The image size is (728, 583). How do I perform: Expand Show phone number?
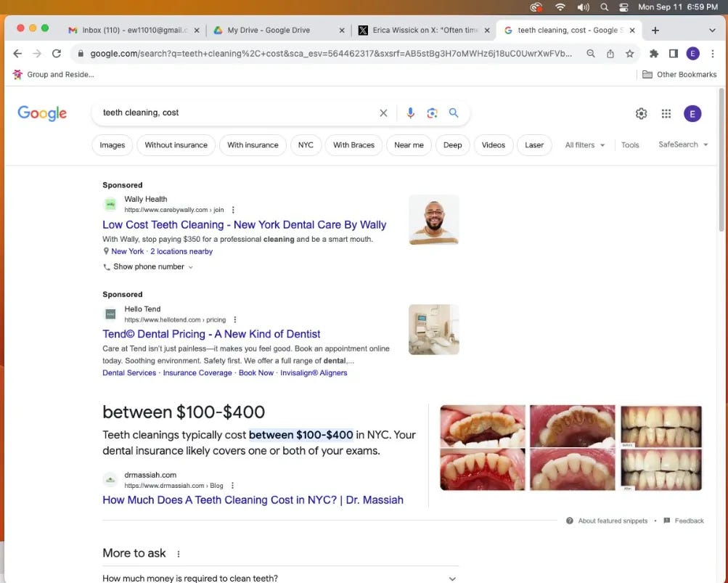coord(148,266)
